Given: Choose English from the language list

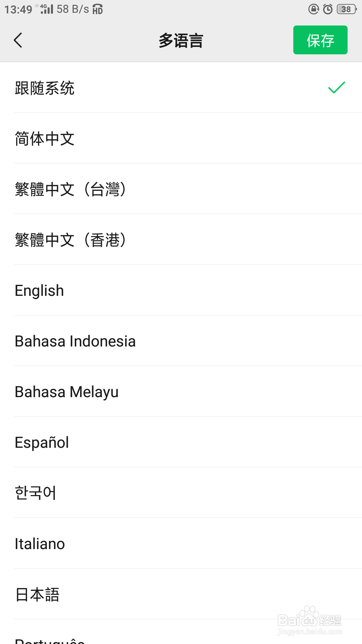Looking at the screenshot, I should pyautogui.click(x=40, y=290).
